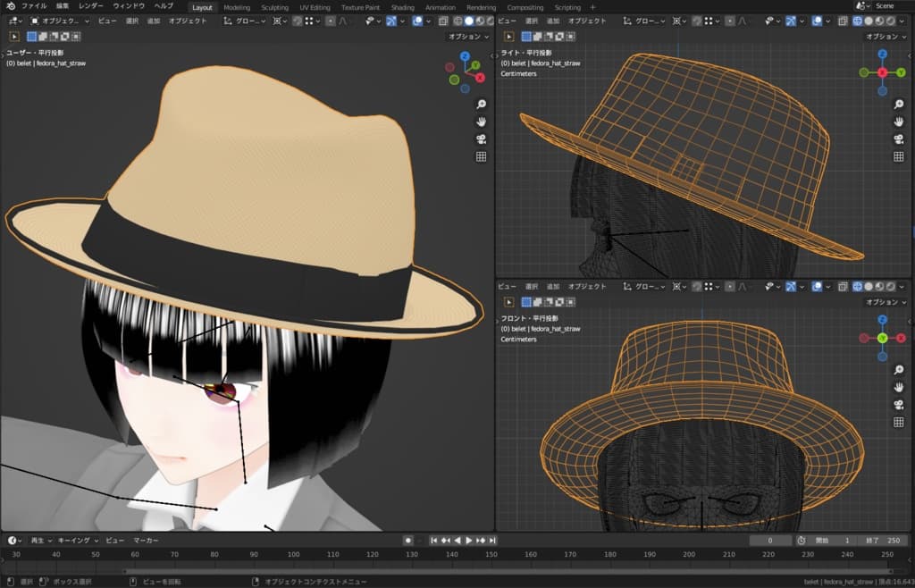Toggle X-ray display in main viewport header

(x=443, y=21)
